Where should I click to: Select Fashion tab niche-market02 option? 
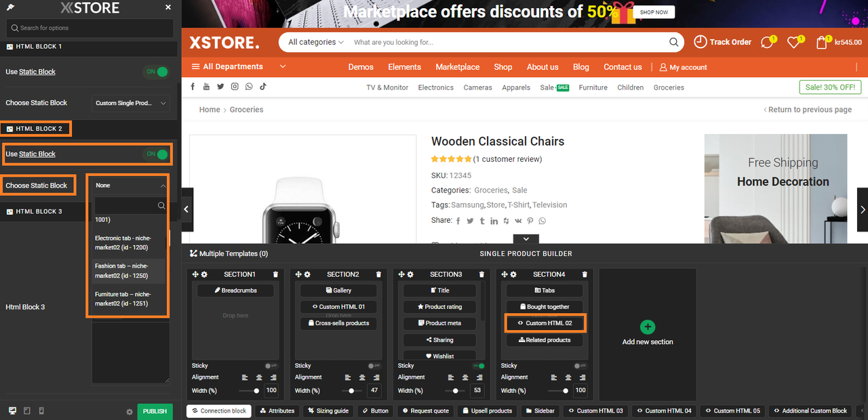pos(129,271)
